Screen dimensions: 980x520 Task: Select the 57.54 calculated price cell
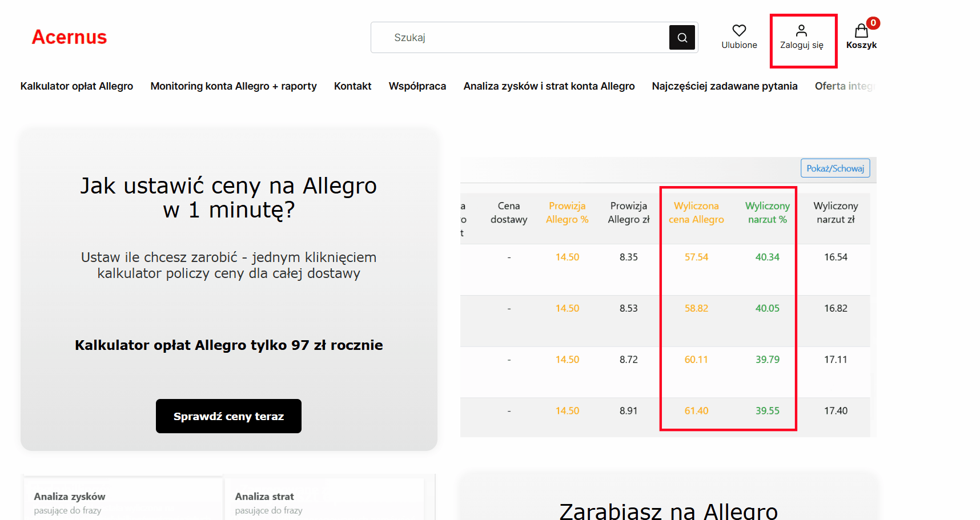(696, 257)
